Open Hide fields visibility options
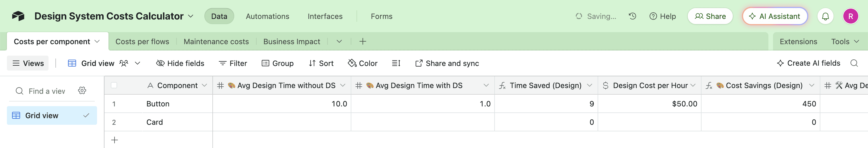Screen dimensions: 868x148 click(180, 63)
